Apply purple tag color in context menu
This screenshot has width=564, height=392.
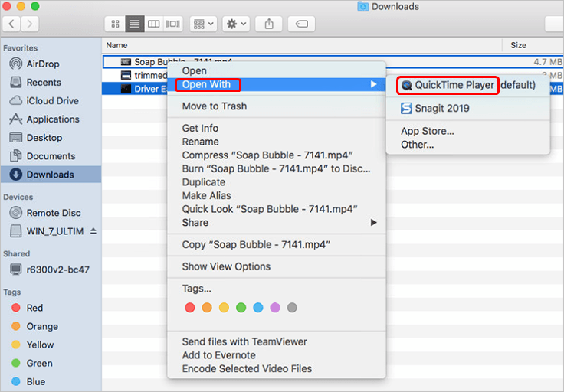[x=275, y=308]
